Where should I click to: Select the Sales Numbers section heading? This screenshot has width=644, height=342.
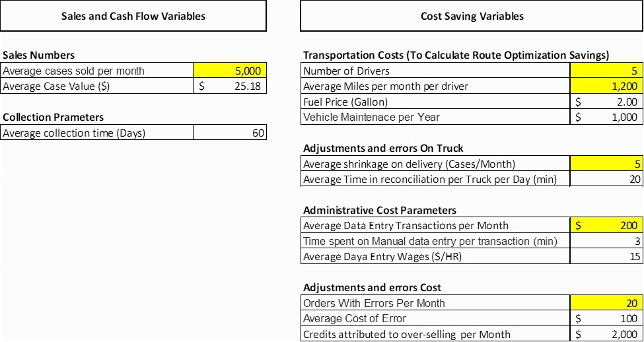tap(39, 55)
